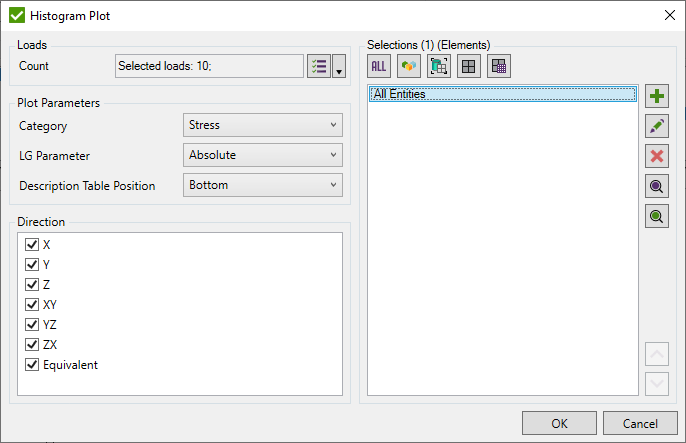The height and width of the screenshot is (443, 686).
Task: Toggle the YZ direction checkbox
Action: click(x=32, y=324)
